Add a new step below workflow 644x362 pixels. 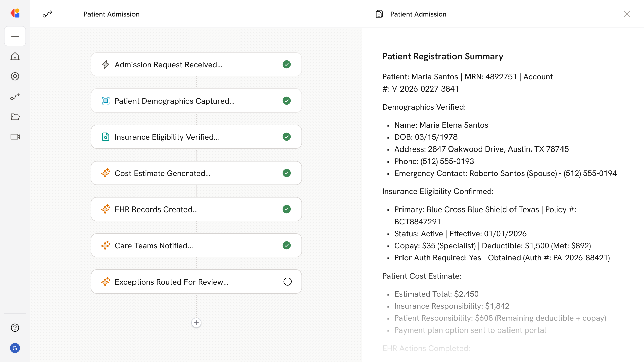[196, 323]
